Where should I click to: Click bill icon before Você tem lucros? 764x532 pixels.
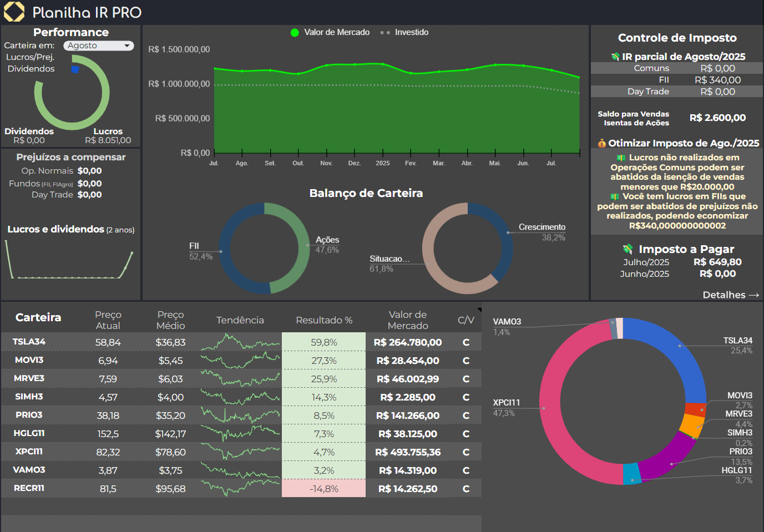[615, 197]
